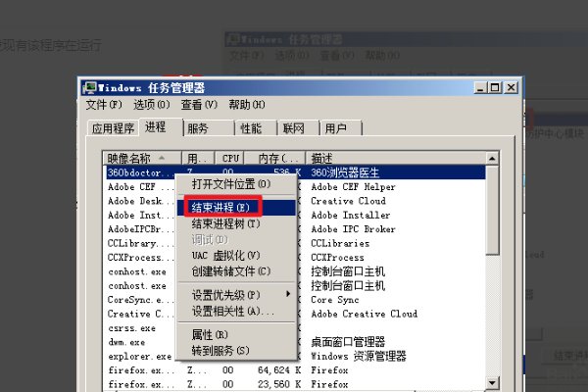Screen dimensions: 588x392
Task: Switch to the 服务 tab
Action: pyautogui.click(x=209, y=128)
